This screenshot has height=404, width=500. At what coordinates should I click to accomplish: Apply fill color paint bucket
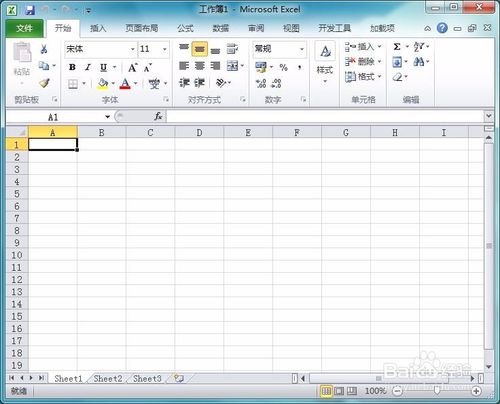tap(103, 83)
